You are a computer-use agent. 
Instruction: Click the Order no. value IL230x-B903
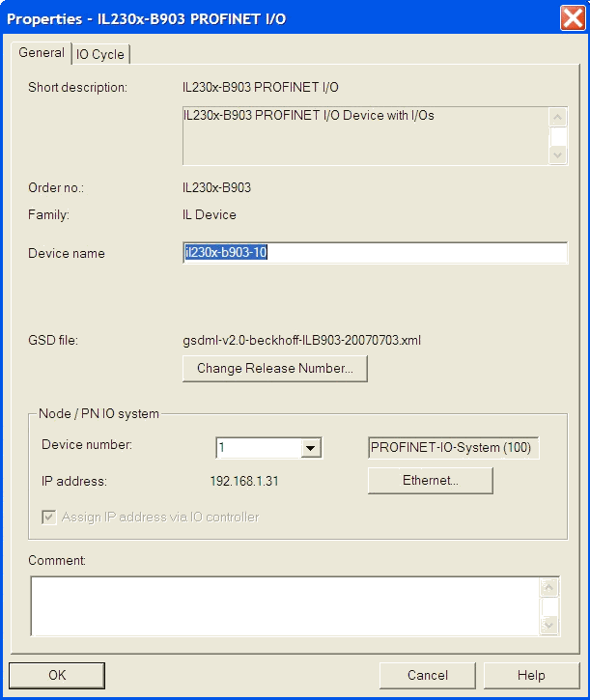pyautogui.click(x=216, y=187)
